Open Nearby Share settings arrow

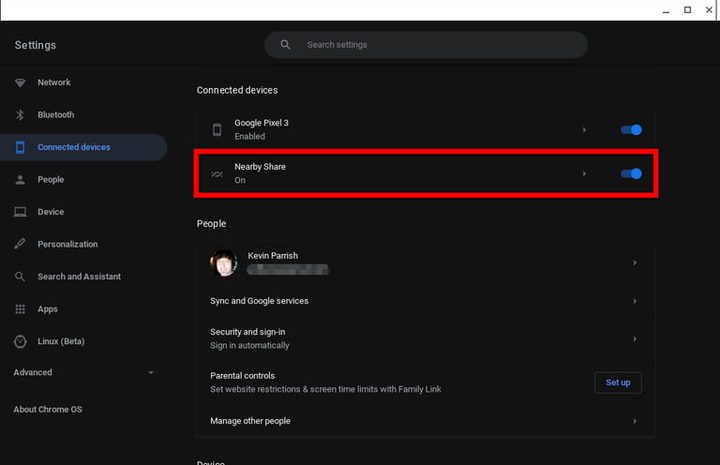[584, 174]
